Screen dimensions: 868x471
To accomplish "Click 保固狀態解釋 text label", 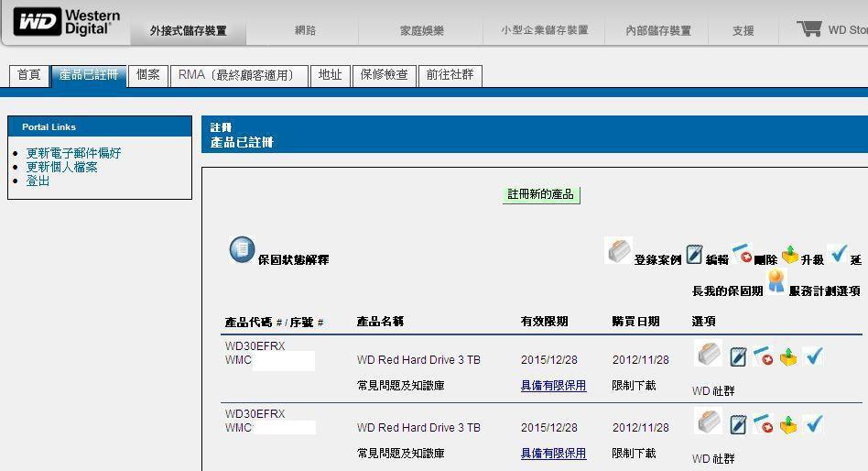I will tap(293, 260).
